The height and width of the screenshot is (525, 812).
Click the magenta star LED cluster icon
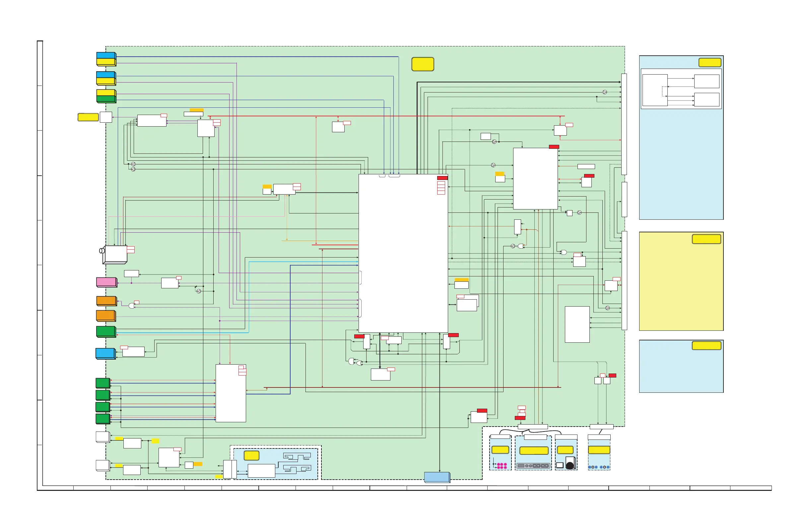(x=502, y=466)
